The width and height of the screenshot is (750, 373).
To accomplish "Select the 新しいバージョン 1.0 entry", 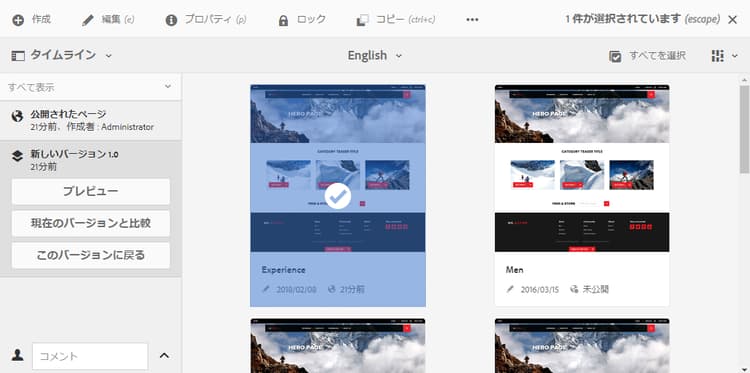I will 90,160.
